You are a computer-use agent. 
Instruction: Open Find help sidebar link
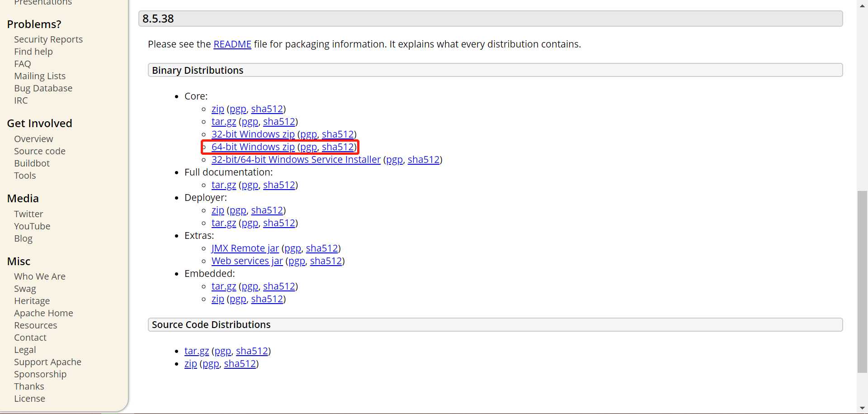pyautogui.click(x=33, y=52)
